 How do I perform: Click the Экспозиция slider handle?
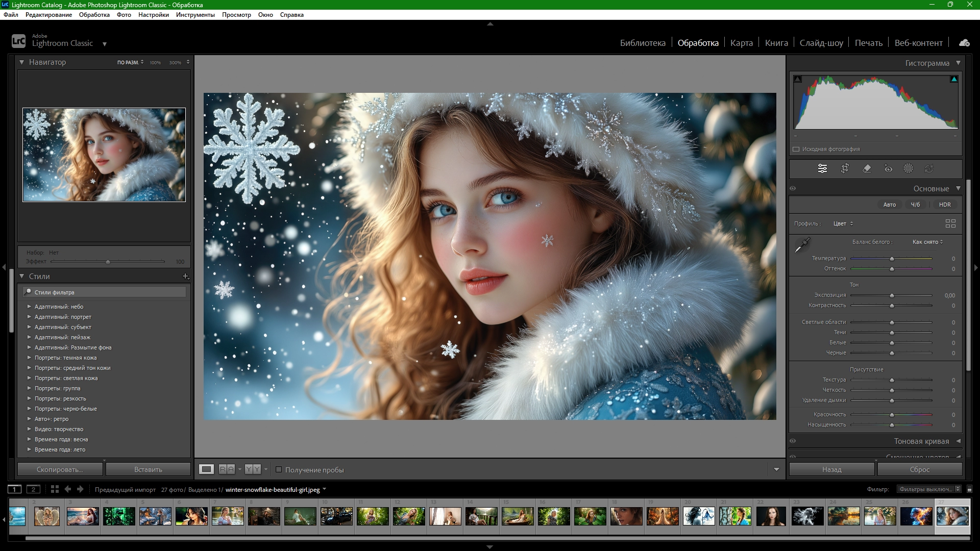coord(892,295)
